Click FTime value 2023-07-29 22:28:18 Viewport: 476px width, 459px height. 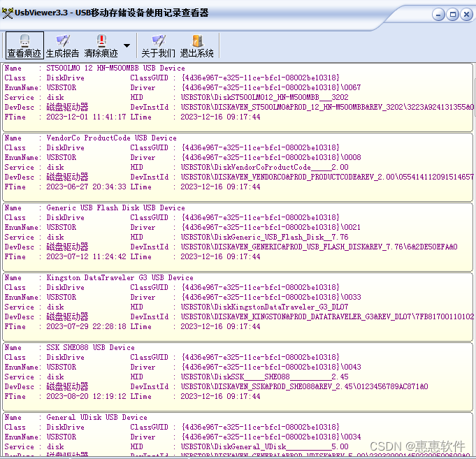[86, 326]
